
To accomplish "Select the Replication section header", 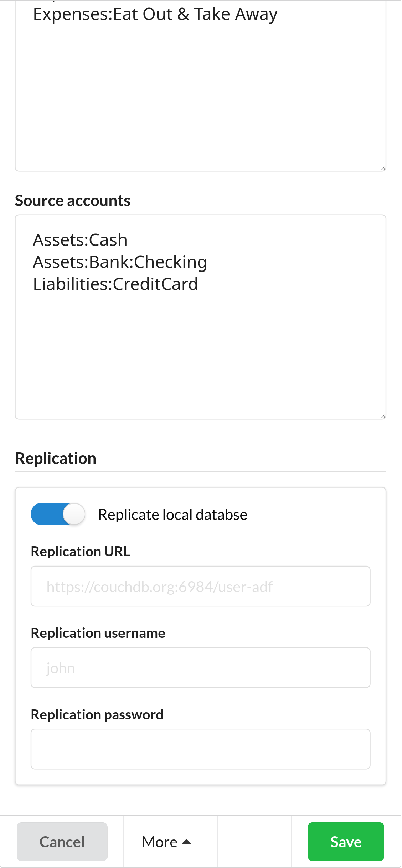I will click(56, 458).
